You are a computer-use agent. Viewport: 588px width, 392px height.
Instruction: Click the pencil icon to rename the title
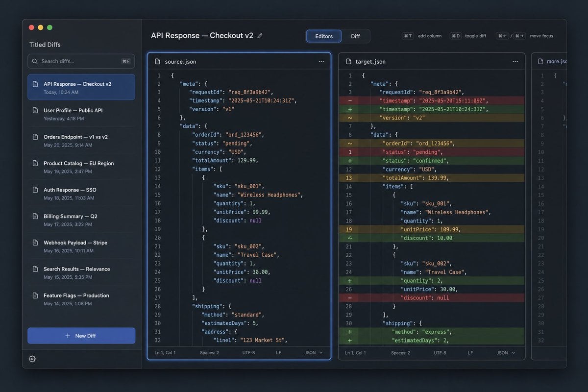260,36
